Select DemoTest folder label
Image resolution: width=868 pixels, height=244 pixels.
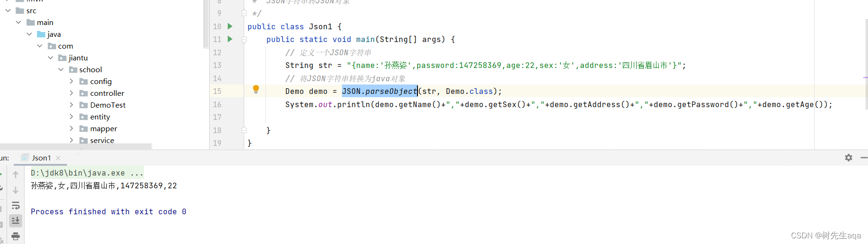pyautogui.click(x=108, y=105)
